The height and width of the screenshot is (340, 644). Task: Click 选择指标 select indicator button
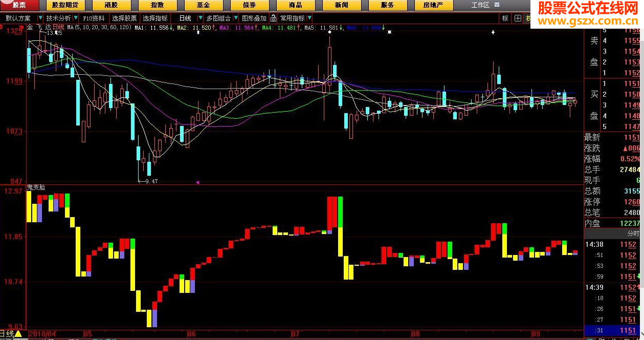click(x=155, y=18)
